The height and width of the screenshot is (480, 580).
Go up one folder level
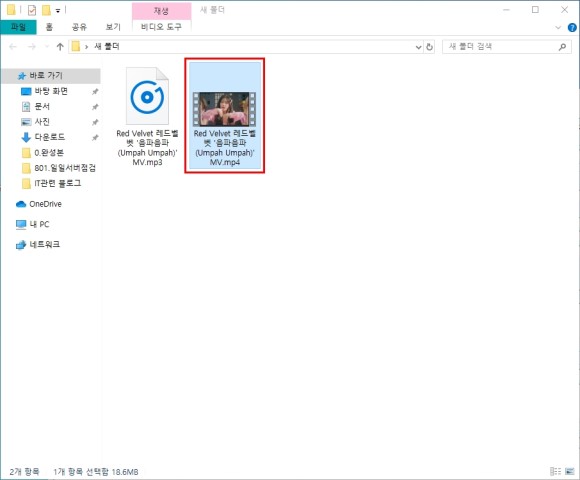[60, 47]
